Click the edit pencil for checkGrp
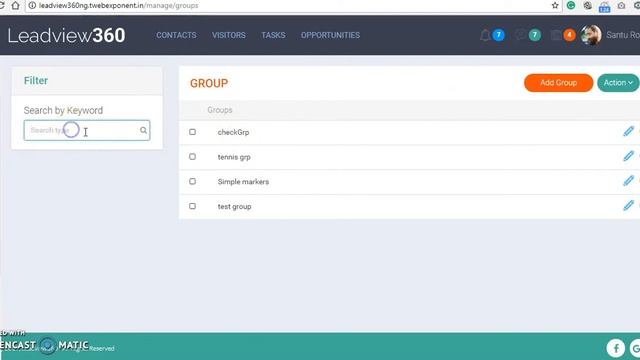 pos(628,131)
